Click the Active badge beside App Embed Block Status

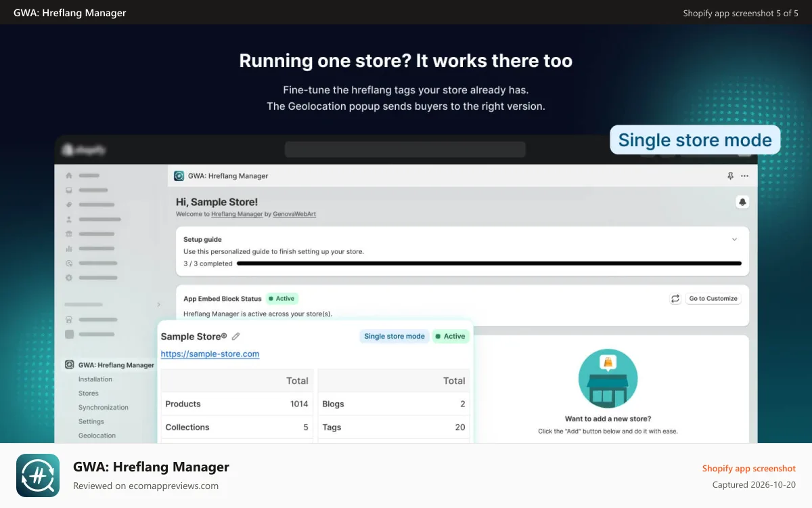(x=281, y=299)
